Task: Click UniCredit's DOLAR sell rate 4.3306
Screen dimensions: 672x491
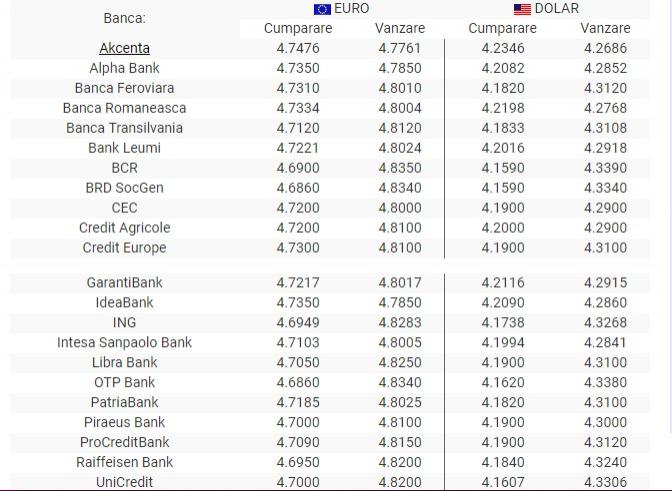Action: pos(605,482)
